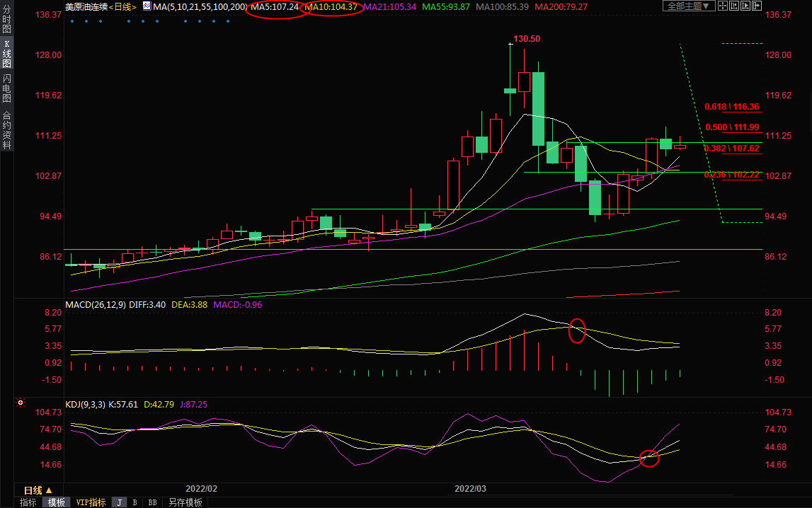Select the 指标 bottom tab
Image resolution: width=812 pixels, height=508 pixels.
point(28,502)
